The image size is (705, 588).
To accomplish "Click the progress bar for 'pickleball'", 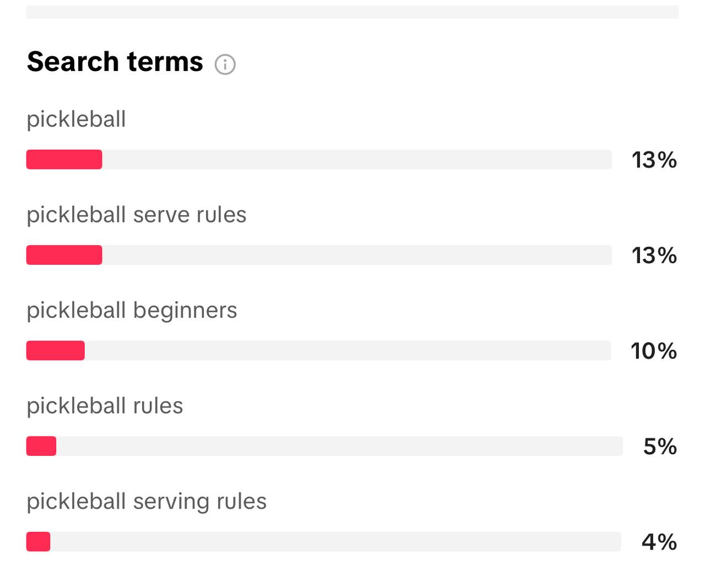I will pyautogui.click(x=319, y=160).
